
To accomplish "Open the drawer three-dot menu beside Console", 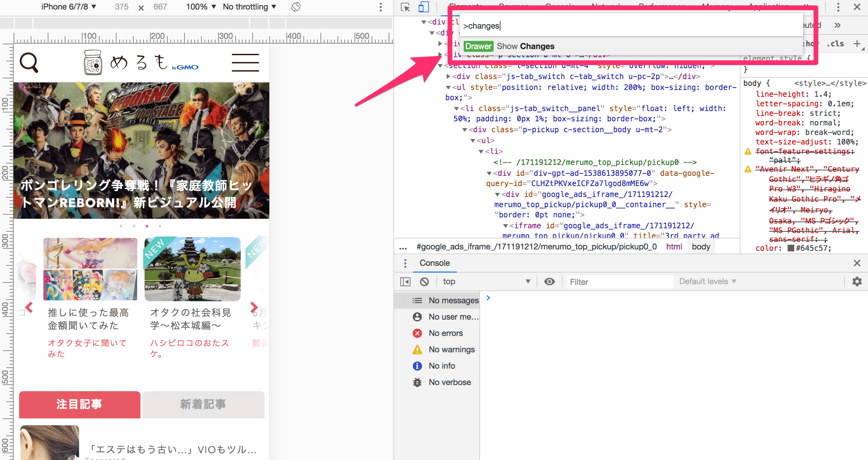I will coord(405,263).
